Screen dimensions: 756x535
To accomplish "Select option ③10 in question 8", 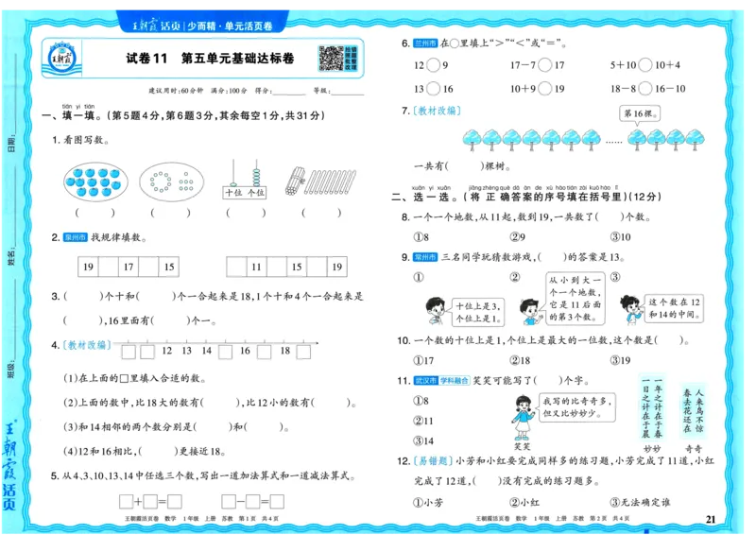I will tap(621, 237).
